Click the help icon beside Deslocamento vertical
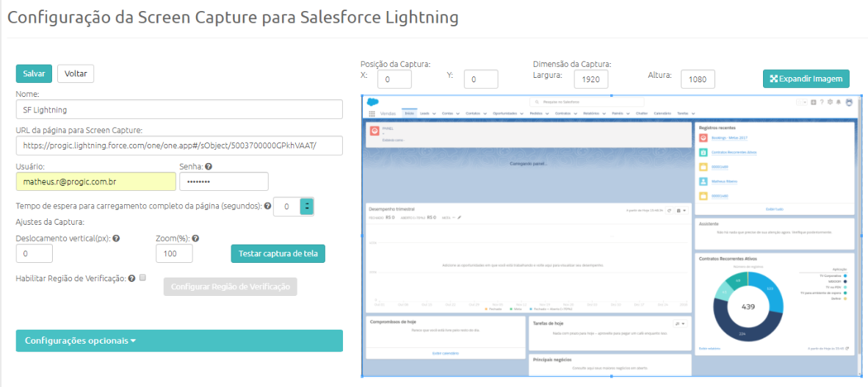Screen dimensions: 868x387 117,239
